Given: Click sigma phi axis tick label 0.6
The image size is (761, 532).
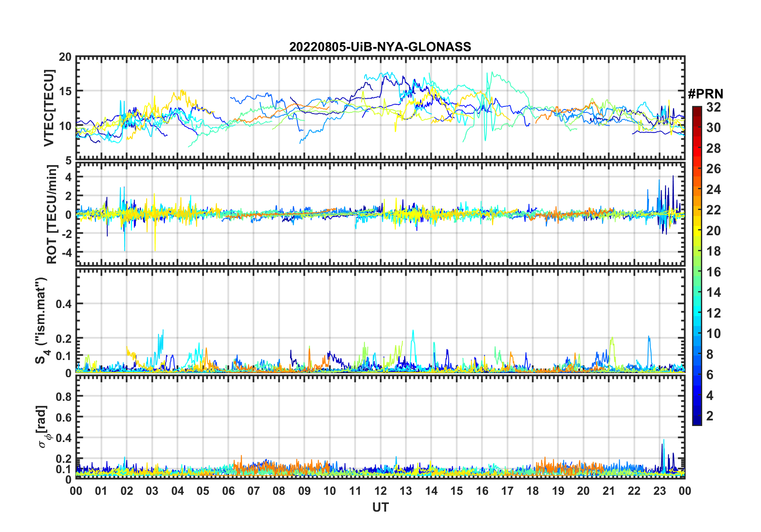Looking at the screenshot, I should (64, 417).
